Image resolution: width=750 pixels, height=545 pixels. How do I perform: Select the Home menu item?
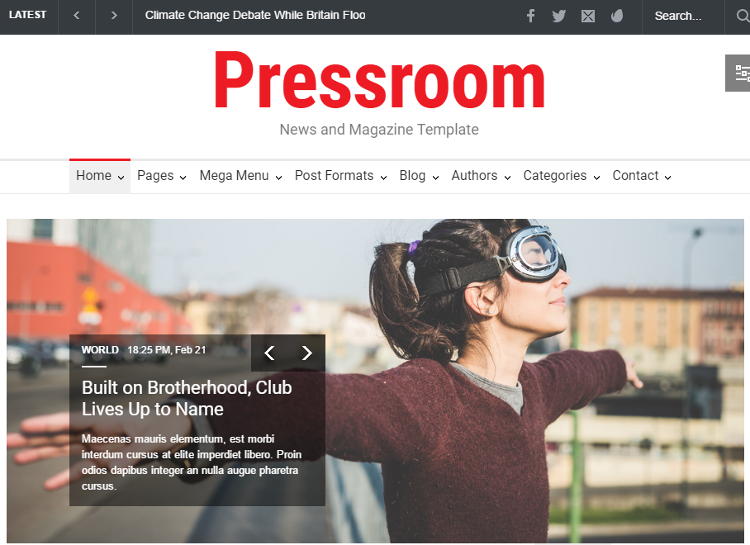tap(99, 176)
